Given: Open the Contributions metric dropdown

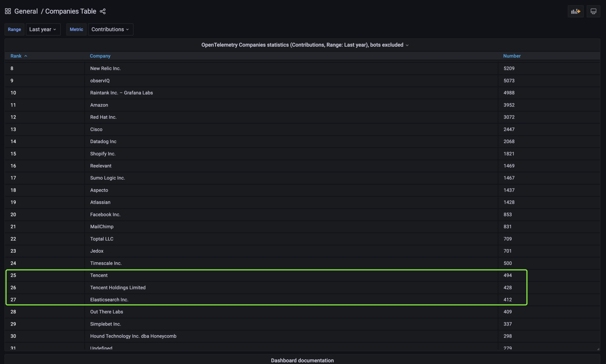Looking at the screenshot, I should 110,29.
